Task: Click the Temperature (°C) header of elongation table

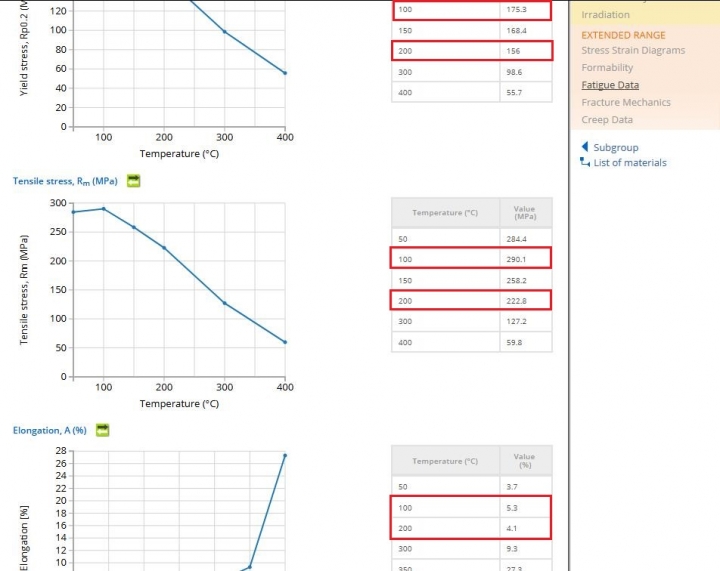Action: click(445, 461)
